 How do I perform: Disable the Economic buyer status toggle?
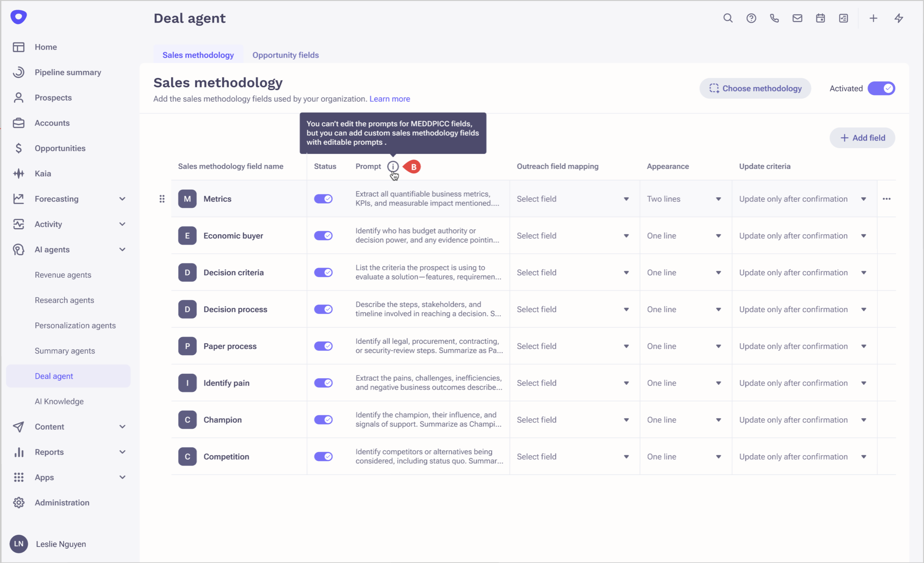click(323, 236)
